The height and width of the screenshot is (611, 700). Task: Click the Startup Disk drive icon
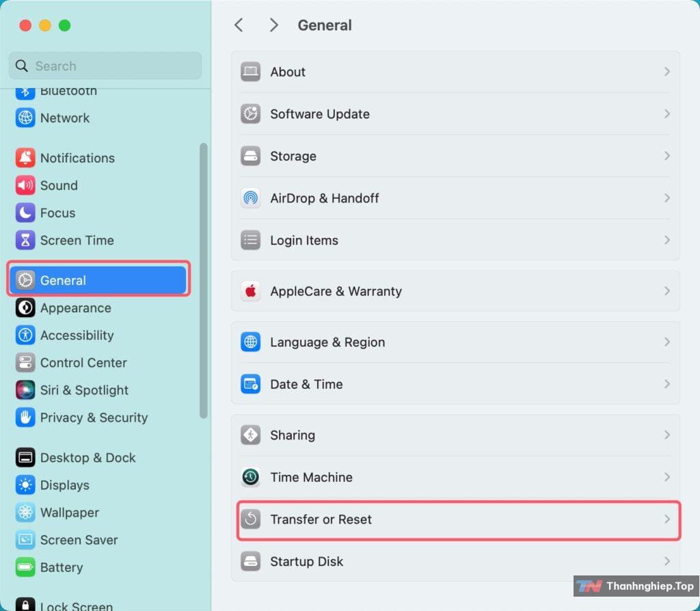(x=250, y=562)
